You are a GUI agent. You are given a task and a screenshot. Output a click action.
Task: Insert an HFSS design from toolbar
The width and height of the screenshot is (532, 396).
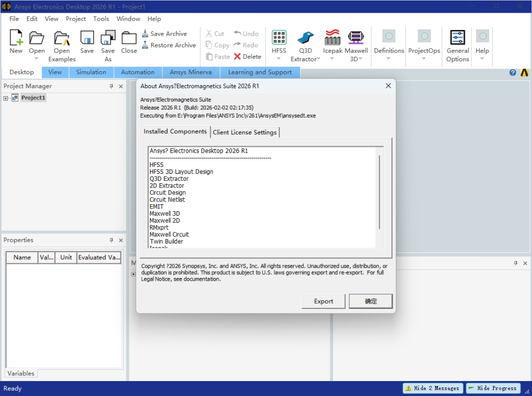pyautogui.click(x=279, y=39)
